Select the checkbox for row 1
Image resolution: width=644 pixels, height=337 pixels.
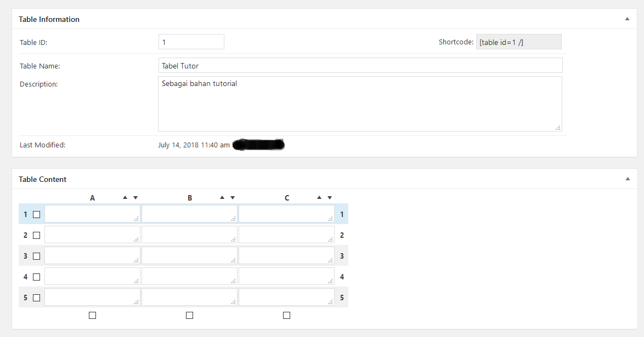click(x=37, y=214)
